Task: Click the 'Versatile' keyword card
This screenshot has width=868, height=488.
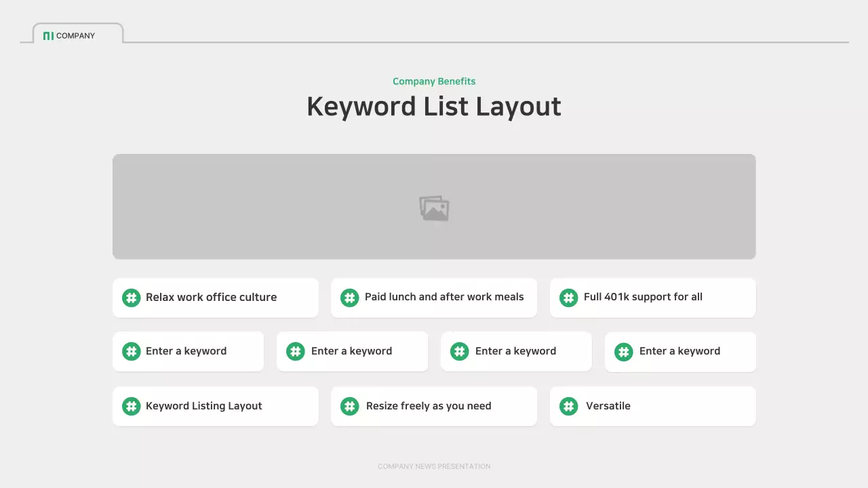Action: pos(652,406)
